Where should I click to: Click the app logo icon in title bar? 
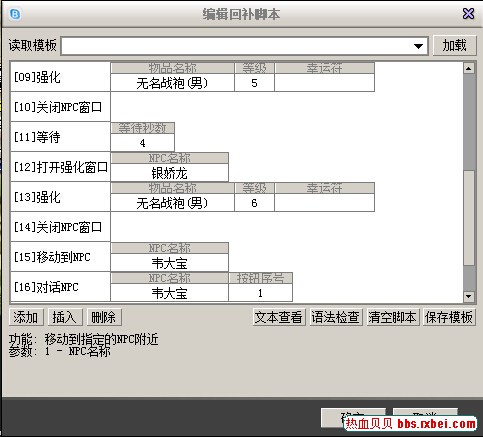coord(15,14)
